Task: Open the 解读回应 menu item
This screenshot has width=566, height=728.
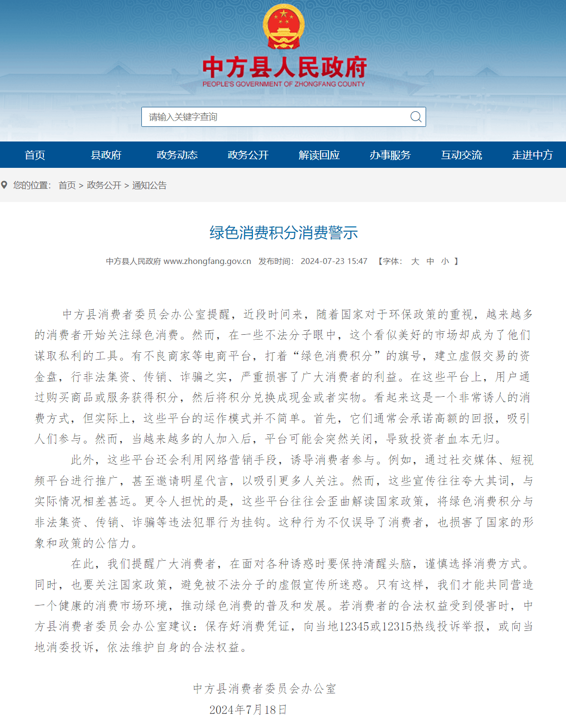Action: click(319, 155)
